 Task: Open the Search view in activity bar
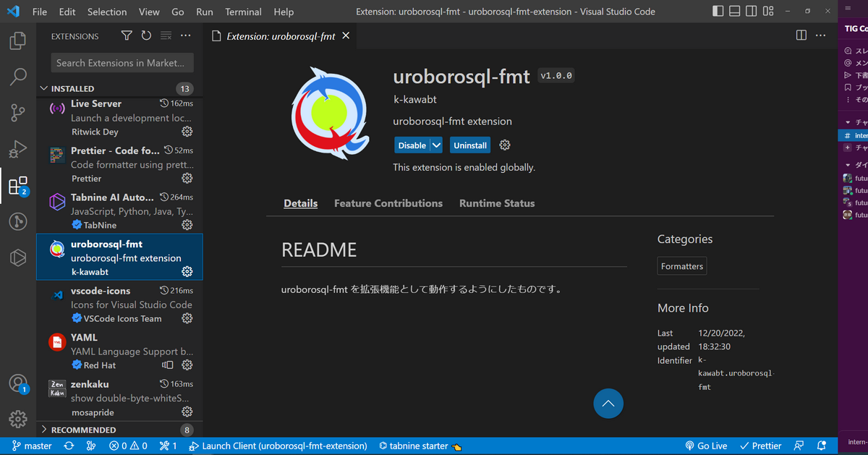point(18,76)
